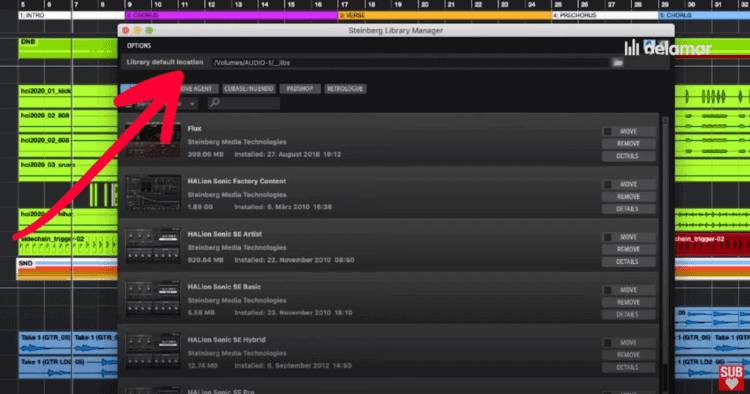
Task: Tick MOVE checkbox for HALion Sonic SE Basic
Action: [607, 290]
